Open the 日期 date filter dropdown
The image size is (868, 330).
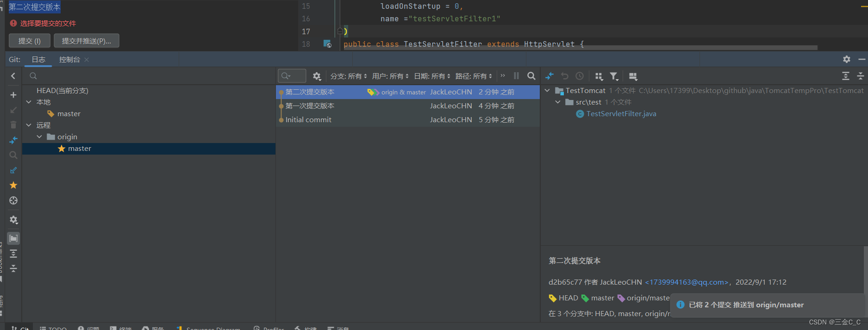pos(432,76)
